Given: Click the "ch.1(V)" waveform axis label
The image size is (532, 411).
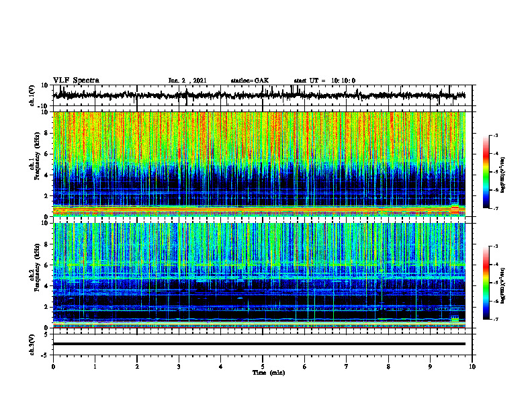Looking at the screenshot, I should [32, 95].
